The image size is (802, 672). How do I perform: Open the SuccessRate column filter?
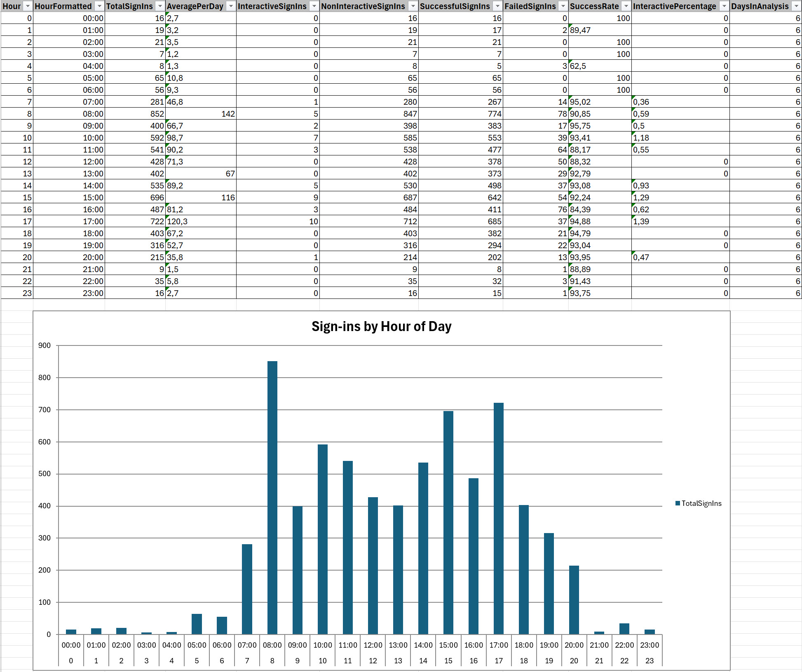tap(626, 6)
